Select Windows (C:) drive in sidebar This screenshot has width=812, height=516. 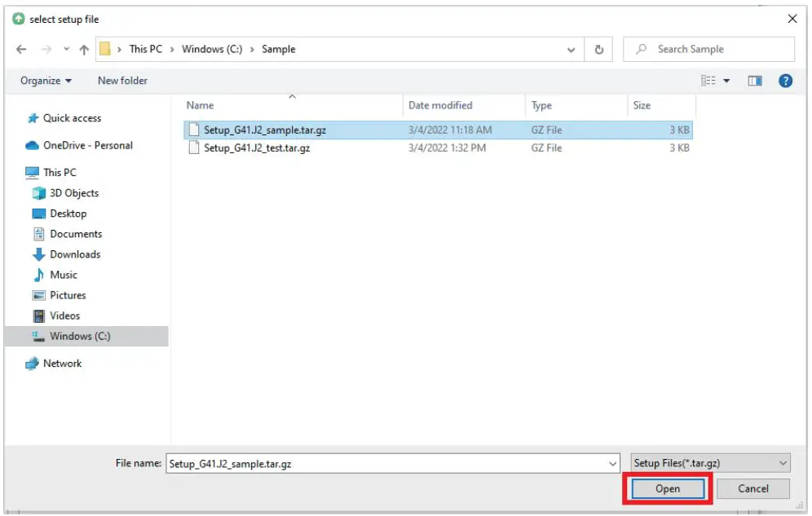point(86,337)
